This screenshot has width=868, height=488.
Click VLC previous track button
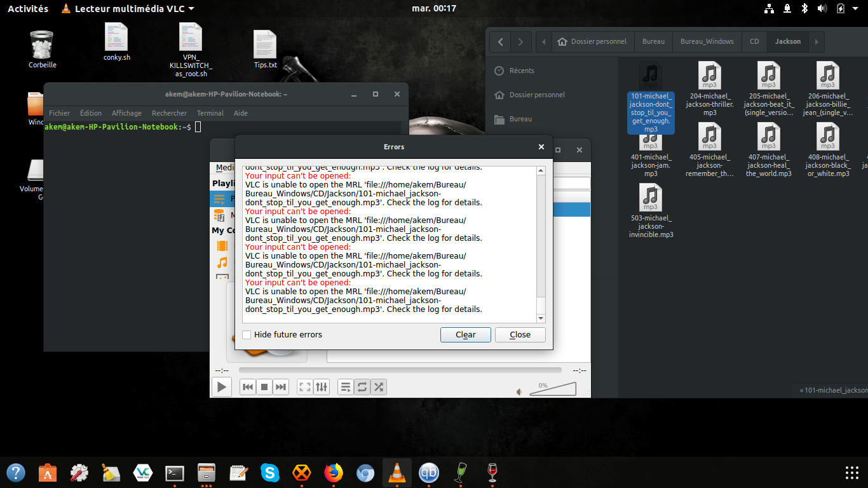(248, 386)
